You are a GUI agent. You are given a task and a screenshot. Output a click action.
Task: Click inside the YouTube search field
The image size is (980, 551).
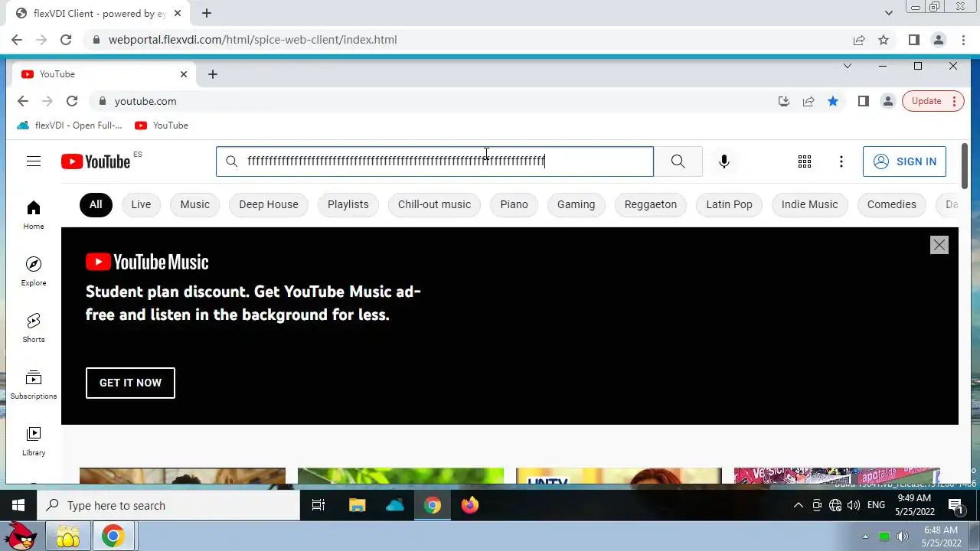435,161
